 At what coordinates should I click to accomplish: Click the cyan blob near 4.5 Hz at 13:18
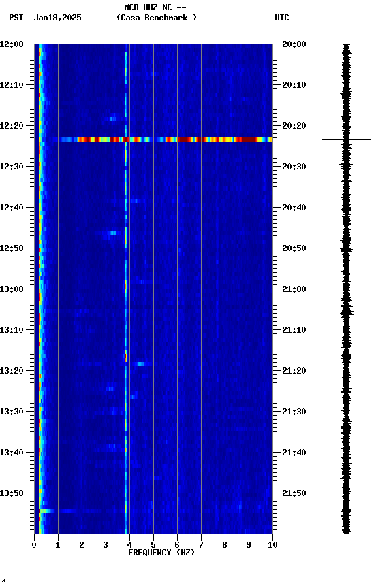tap(141, 364)
